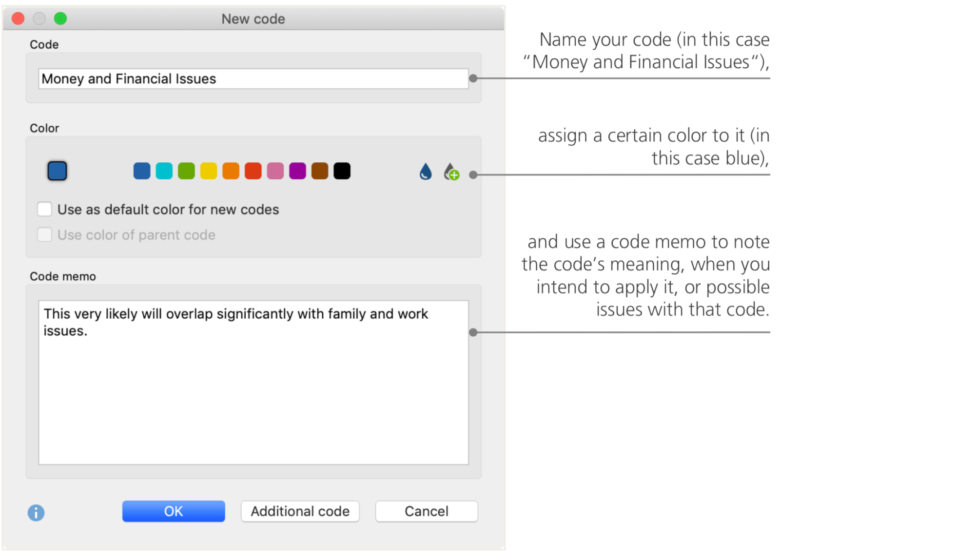Choose the yellow color swatch

[x=209, y=171]
